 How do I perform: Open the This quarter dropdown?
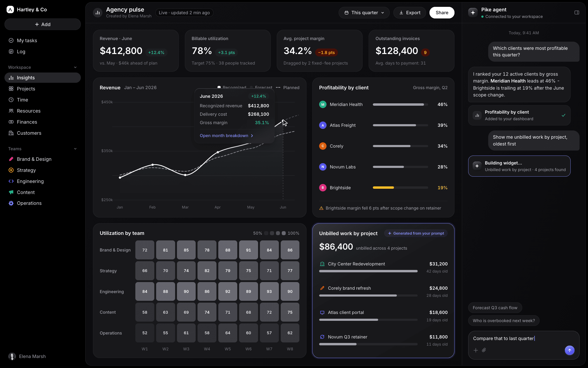click(x=364, y=13)
